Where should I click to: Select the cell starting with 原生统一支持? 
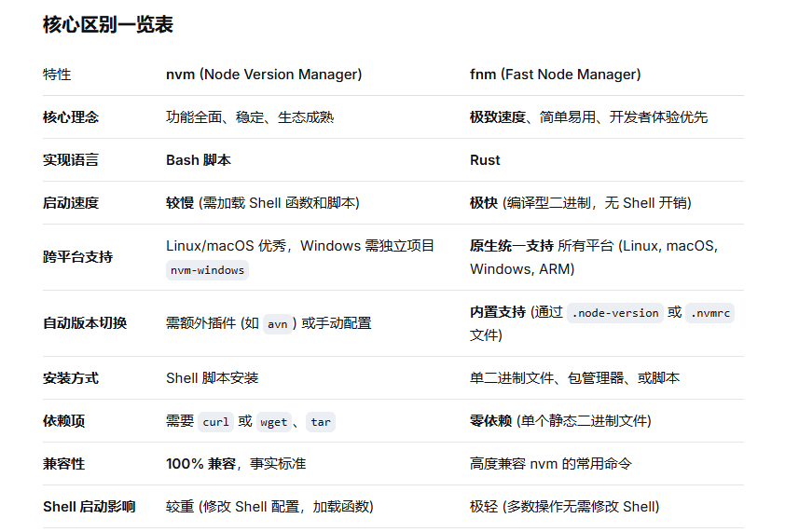[x=594, y=257]
